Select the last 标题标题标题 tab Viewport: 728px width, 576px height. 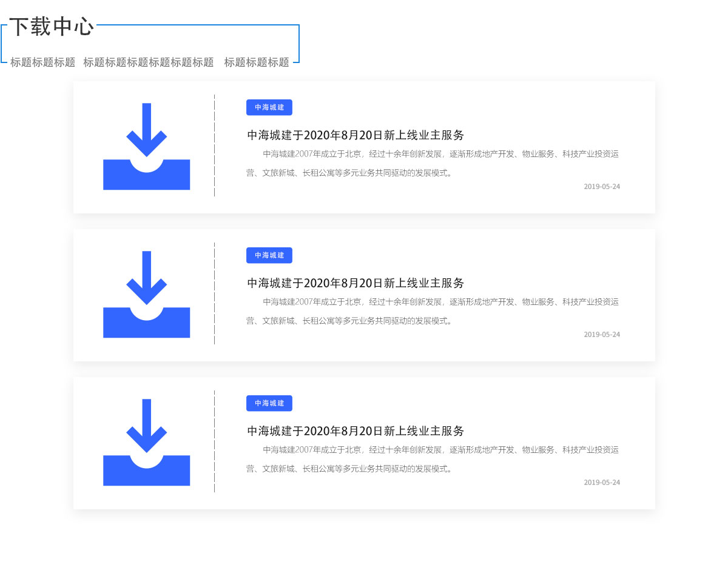click(x=257, y=62)
